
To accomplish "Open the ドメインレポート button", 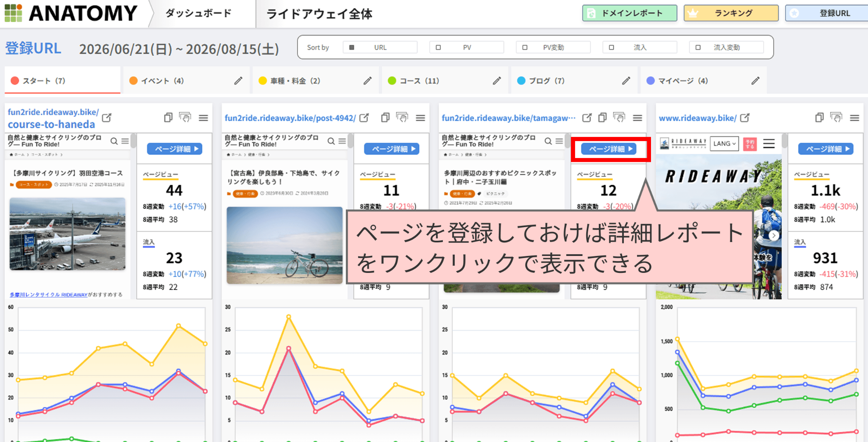I will pyautogui.click(x=629, y=13).
